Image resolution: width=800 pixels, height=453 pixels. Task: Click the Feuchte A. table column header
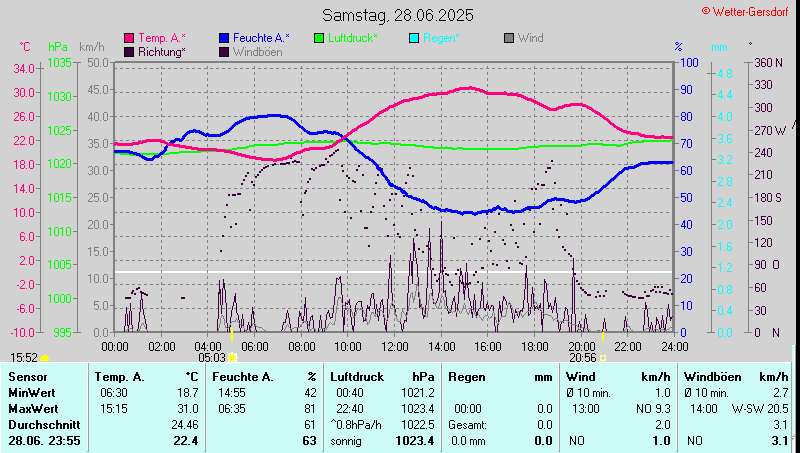tap(243, 377)
